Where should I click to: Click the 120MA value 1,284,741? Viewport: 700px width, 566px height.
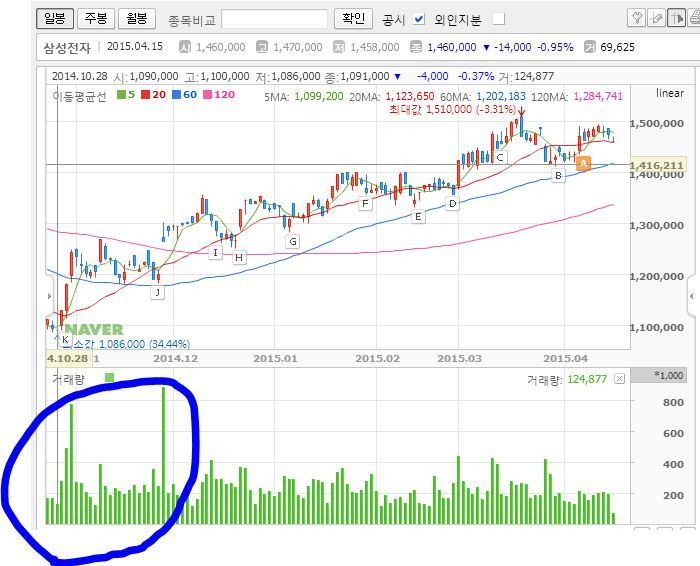(x=598, y=96)
